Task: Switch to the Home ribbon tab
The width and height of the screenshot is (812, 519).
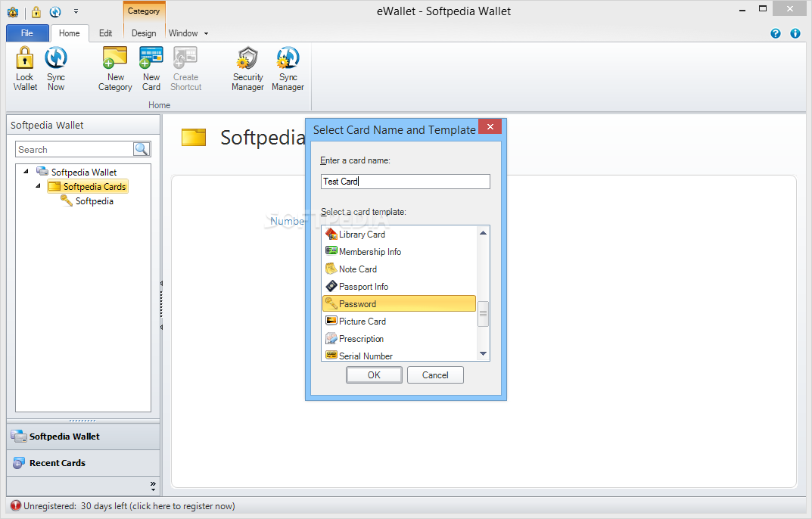Action: tap(70, 33)
